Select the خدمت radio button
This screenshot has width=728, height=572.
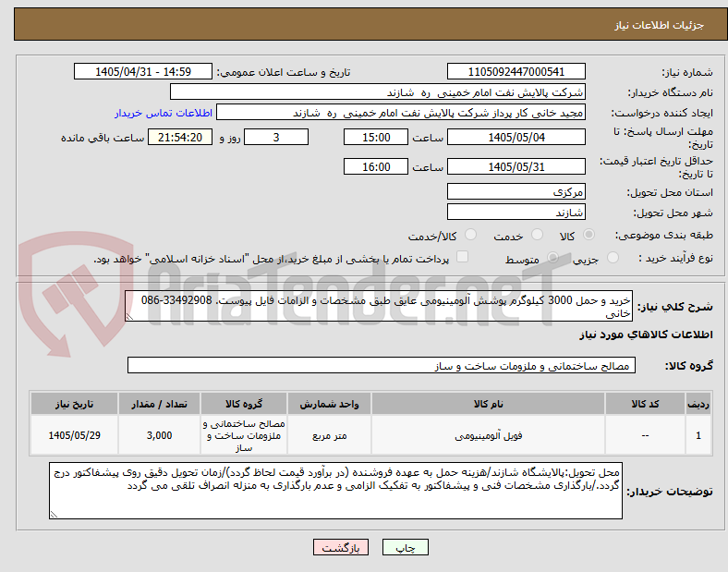coord(537,235)
